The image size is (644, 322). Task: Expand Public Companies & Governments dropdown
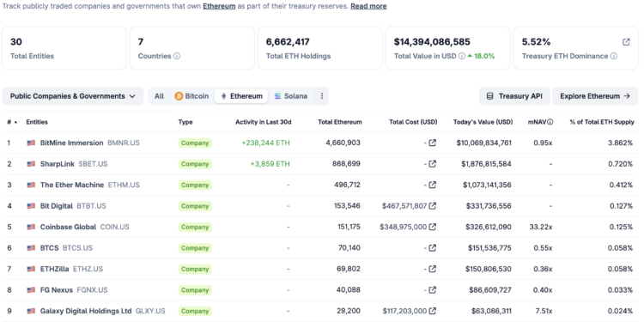click(73, 96)
